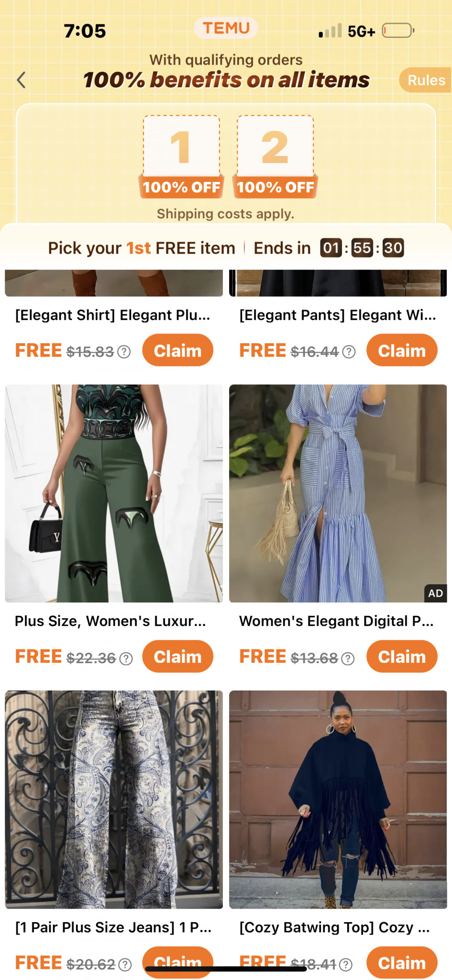This screenshot has width=452, height=980.
Task: Open price info icon beside $18.41
Action: (346, 965)
